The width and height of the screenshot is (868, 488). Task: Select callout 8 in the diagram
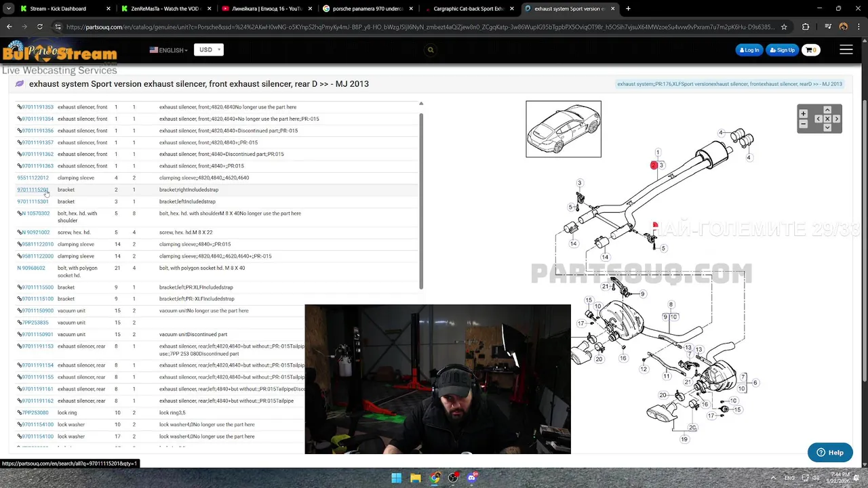pos(671,304)
